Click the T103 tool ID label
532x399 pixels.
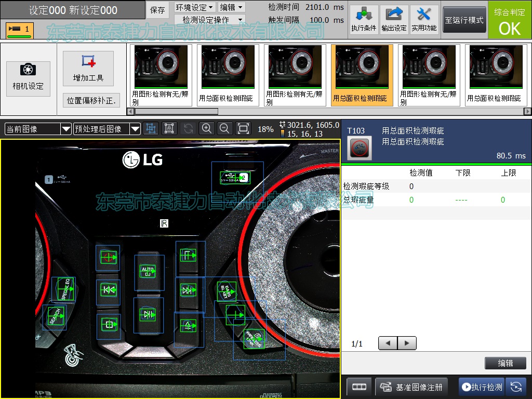pos(356,130)
